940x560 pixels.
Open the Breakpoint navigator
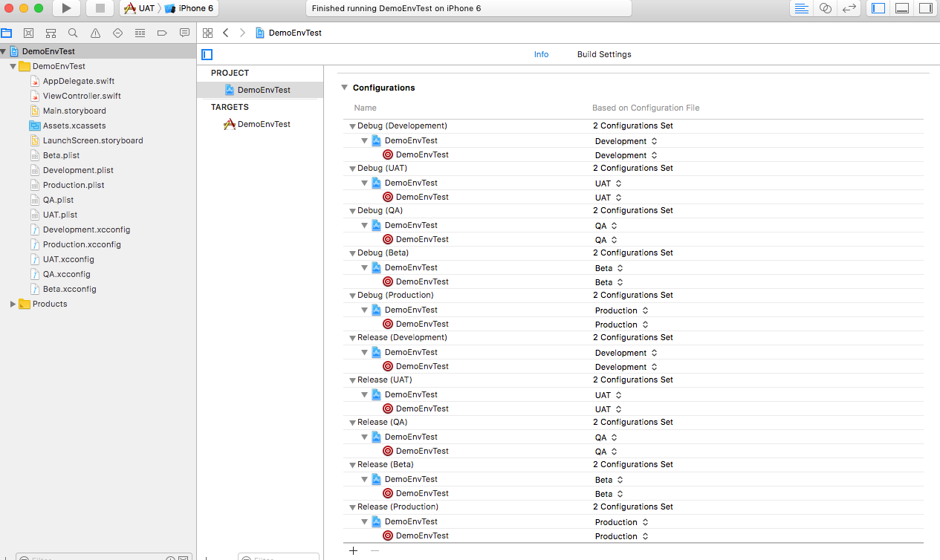click(162, 33)
